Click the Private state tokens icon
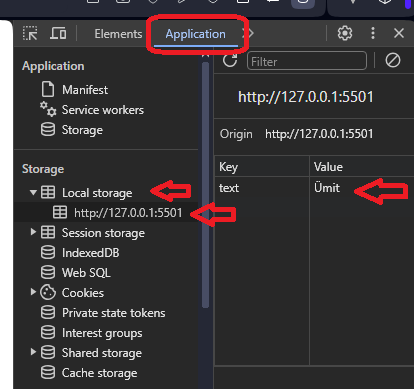The width and height of the screenshot is (414, 389). pyautogui.click(x=48, y=312)
